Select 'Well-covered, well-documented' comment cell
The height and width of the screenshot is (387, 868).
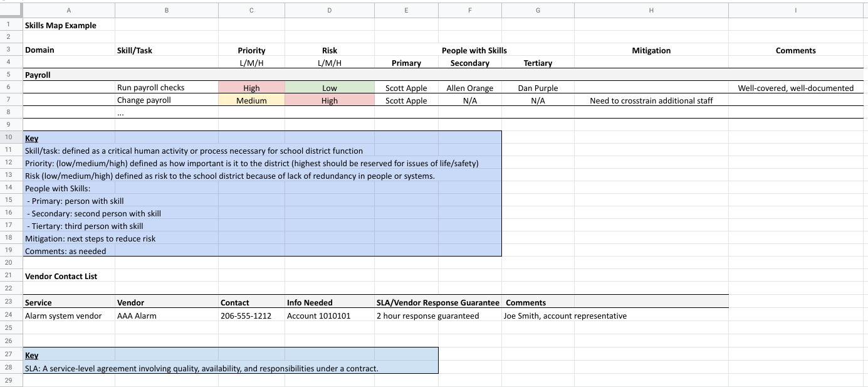(796, 88)
